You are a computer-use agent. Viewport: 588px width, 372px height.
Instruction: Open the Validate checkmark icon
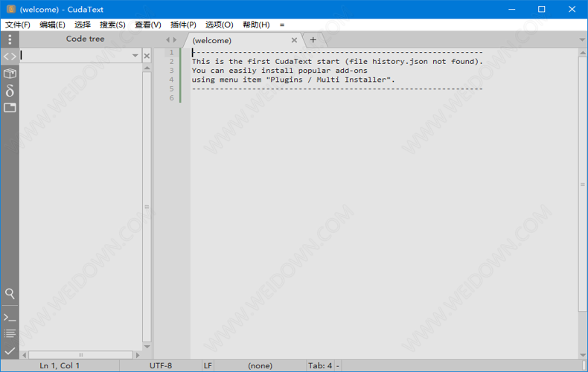(10, 351)
